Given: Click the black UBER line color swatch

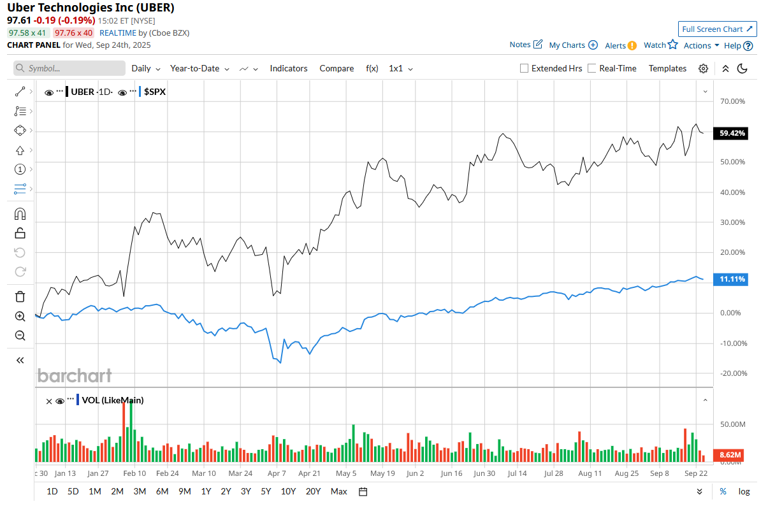Looking at the screenshot, I should tap(67, 92).
